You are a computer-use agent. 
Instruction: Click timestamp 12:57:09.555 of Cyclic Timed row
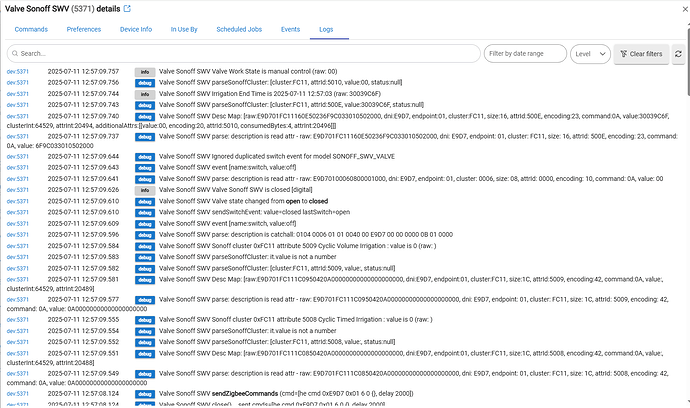pyautogui.click(x=83, y=320)
